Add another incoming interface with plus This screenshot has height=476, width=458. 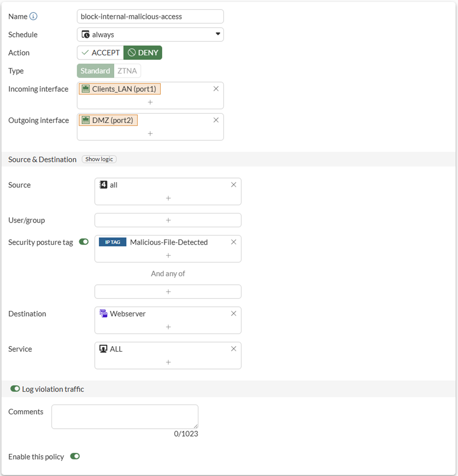[x=150, y=102]
